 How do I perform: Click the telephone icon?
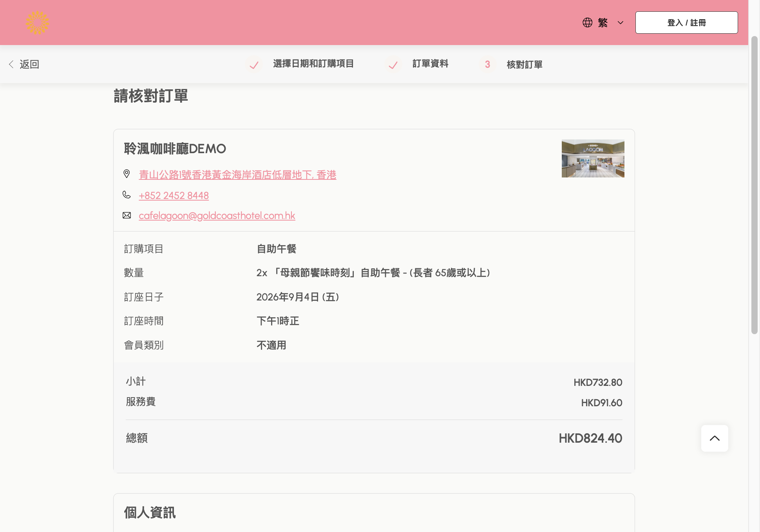(x=127, y=195)
